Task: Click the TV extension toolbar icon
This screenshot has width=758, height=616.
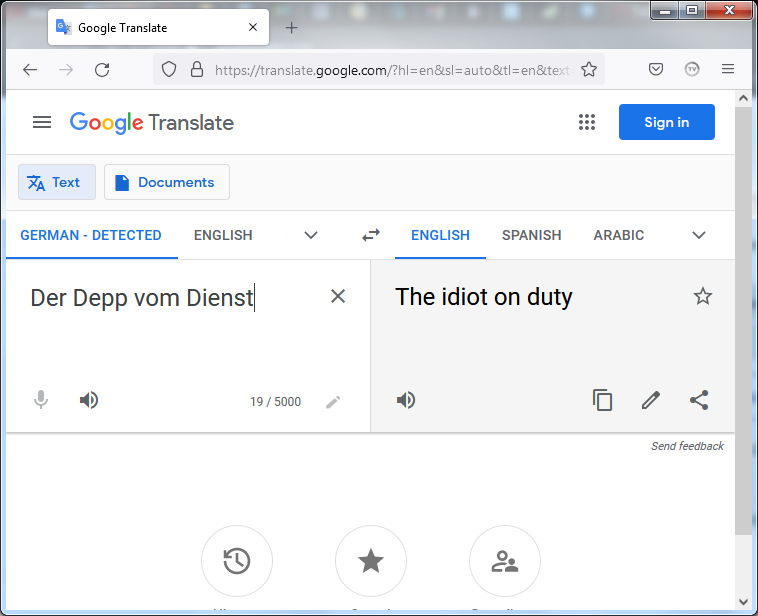Action: click(692, 70)
